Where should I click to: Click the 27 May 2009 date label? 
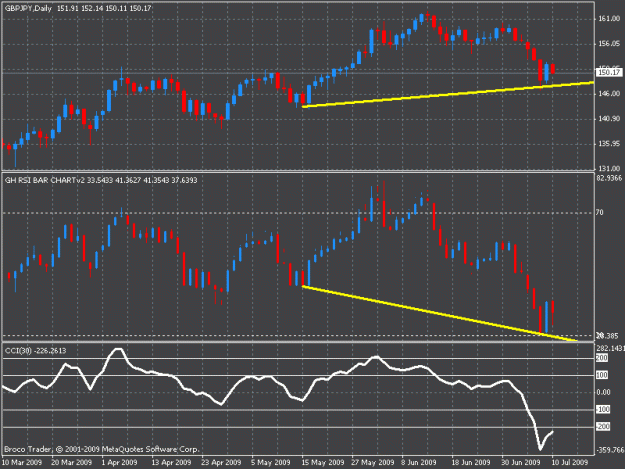(372, 462)
